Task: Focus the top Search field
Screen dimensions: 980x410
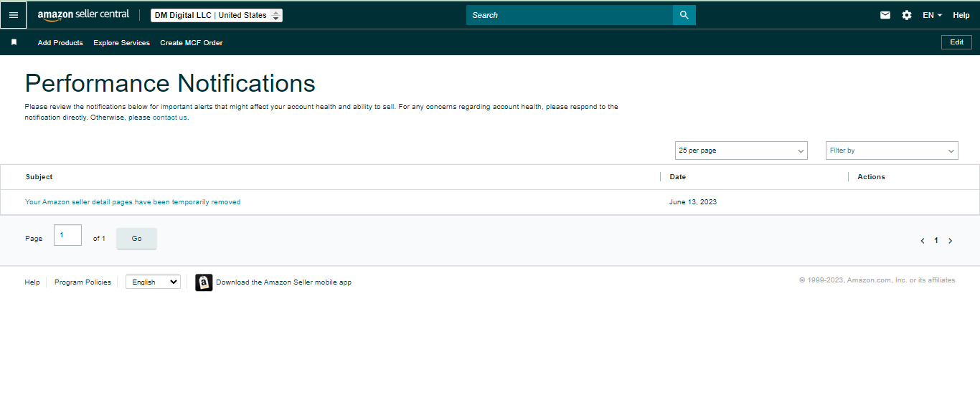Action: click(x=570, y=15)
